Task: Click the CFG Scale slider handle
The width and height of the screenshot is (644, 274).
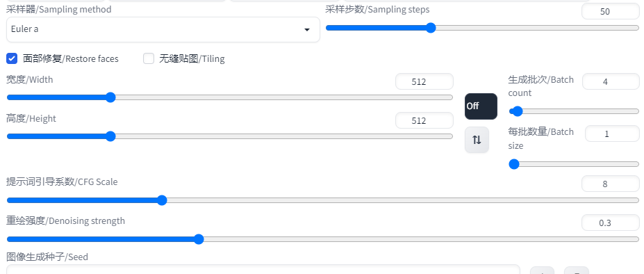Action: (x=162, y=200)
